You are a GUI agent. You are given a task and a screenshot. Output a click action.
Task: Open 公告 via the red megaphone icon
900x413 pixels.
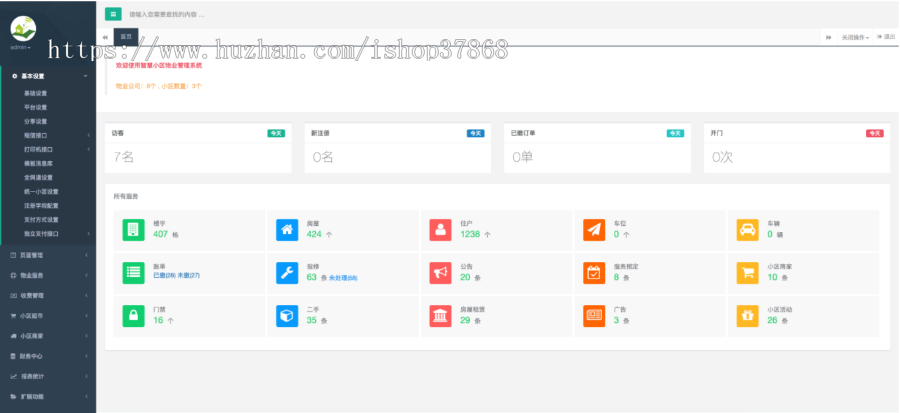(x=440, y=273)
